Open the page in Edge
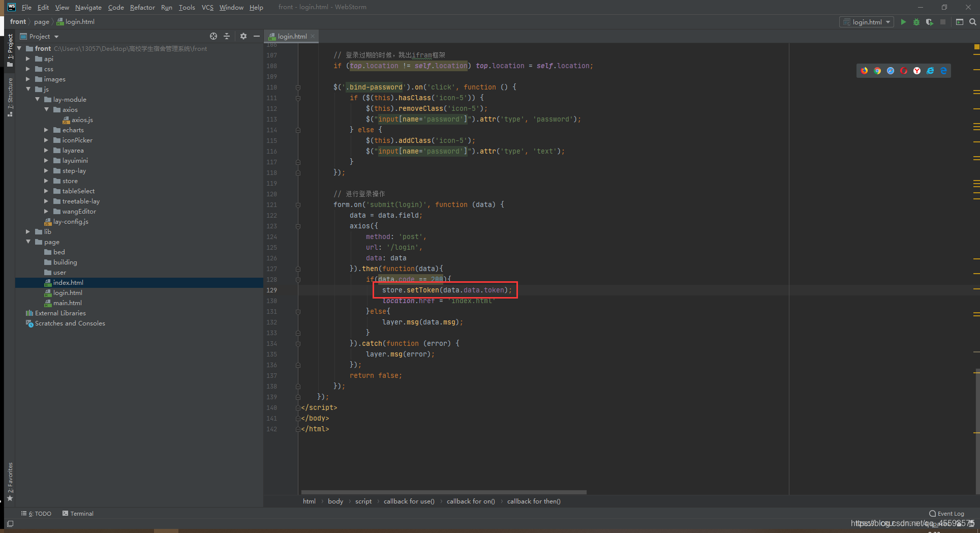This screenshot has height=533, width=980. [x=943, y=71]
